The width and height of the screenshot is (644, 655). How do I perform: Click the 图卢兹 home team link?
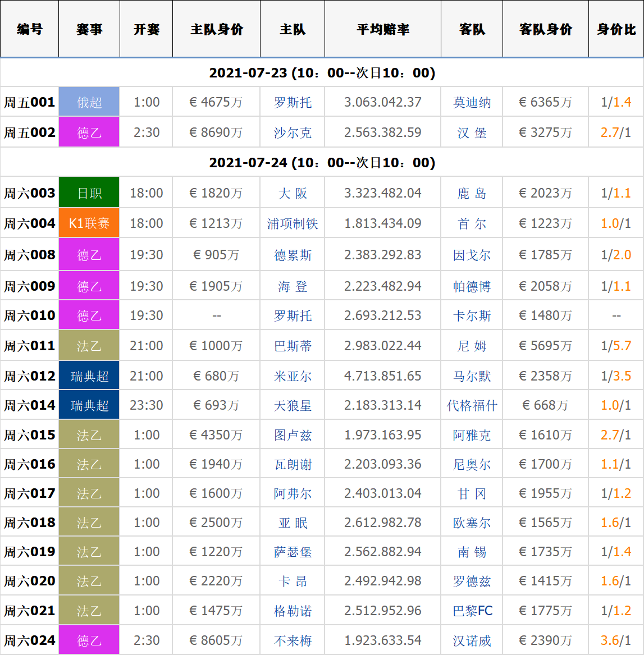click(293, 436)
